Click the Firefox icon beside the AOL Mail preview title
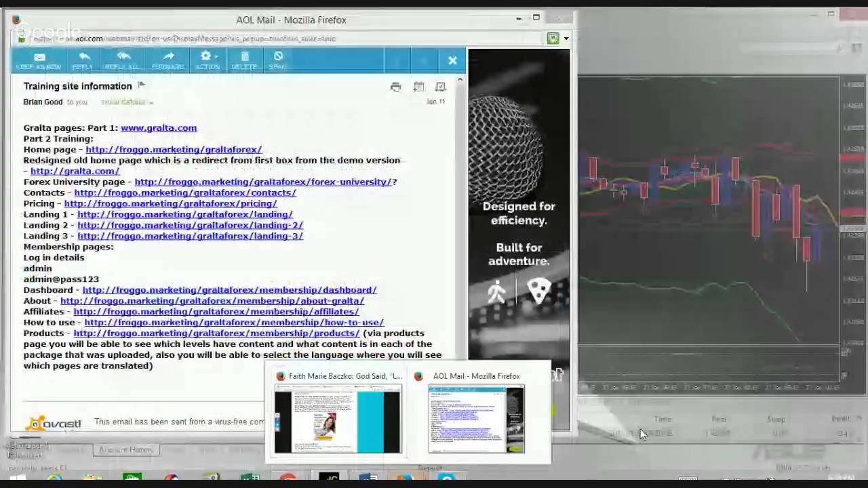Screen dimensions: 868x488 [418, 376]
